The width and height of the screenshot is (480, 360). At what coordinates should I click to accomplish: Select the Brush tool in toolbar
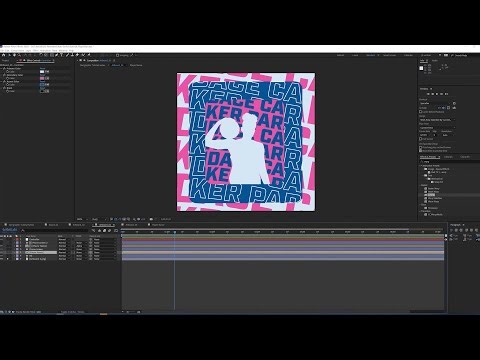pos(67,55)
